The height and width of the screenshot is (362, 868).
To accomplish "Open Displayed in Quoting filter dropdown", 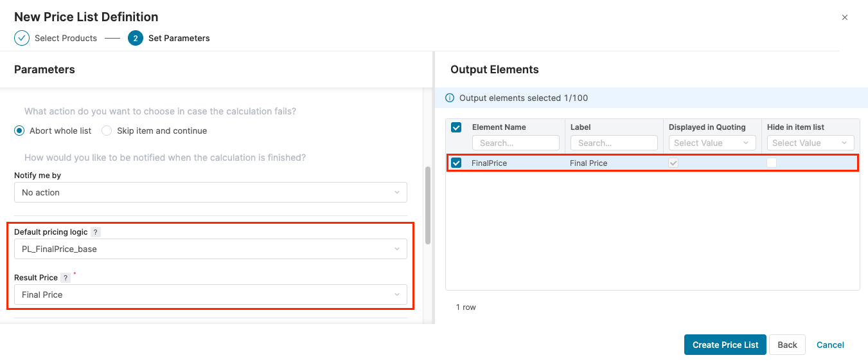I will click(x=711, y=143).
